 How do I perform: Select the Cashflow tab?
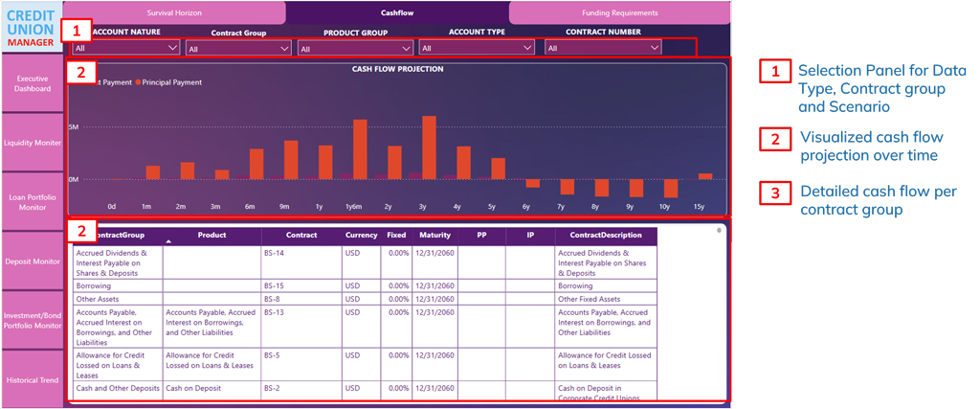(x=396, y=13)
